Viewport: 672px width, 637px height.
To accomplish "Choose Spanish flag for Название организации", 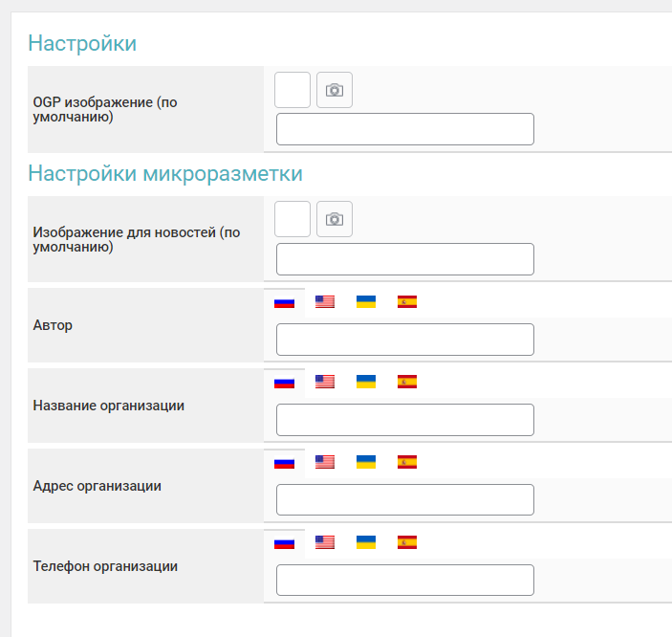I will pyautogui.click(x=407, y=383).
